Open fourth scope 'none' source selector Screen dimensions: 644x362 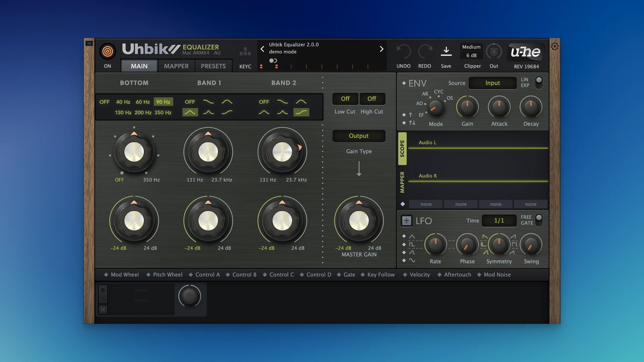tap(531, 204)
